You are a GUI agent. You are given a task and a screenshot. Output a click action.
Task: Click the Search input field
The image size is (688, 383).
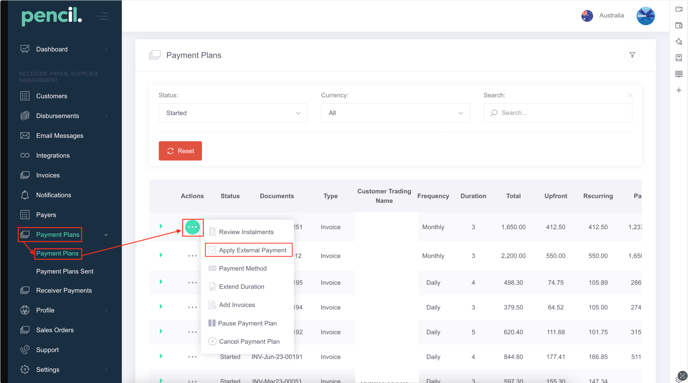pos(558,113)
